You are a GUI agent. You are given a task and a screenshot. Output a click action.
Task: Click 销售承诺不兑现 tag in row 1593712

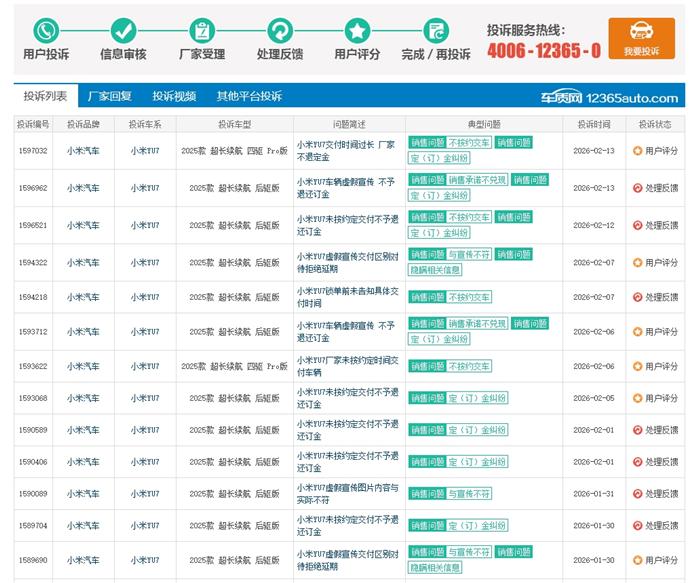click(477, 324)
